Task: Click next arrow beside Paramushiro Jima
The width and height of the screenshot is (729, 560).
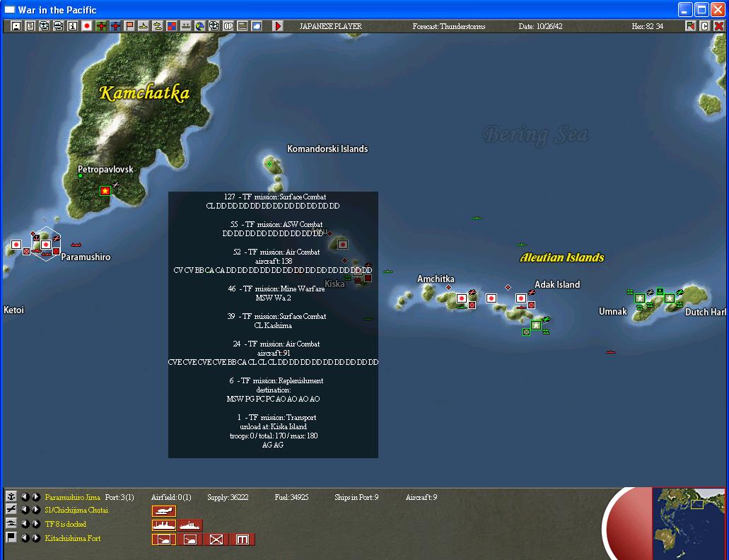Action: point(36,497)
